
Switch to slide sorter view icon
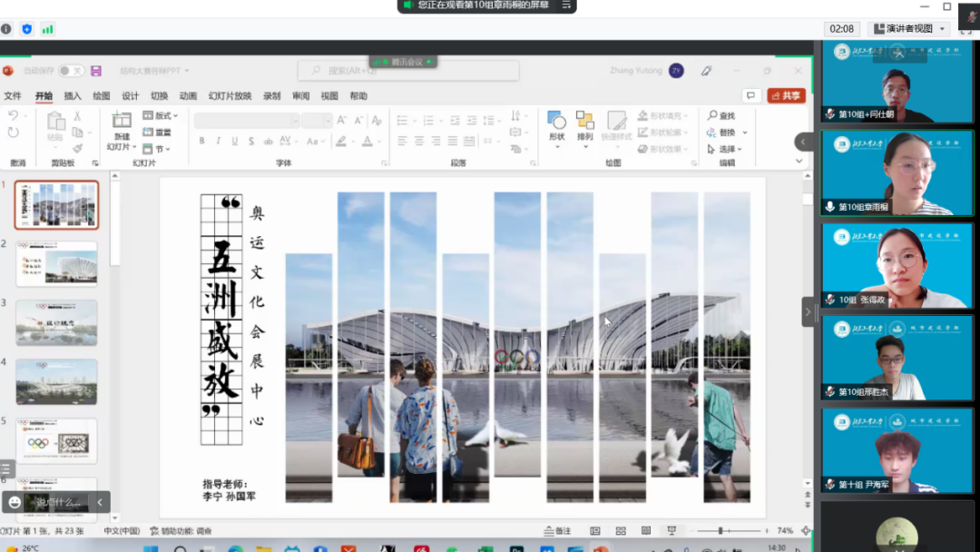click(x=621, y=531)
